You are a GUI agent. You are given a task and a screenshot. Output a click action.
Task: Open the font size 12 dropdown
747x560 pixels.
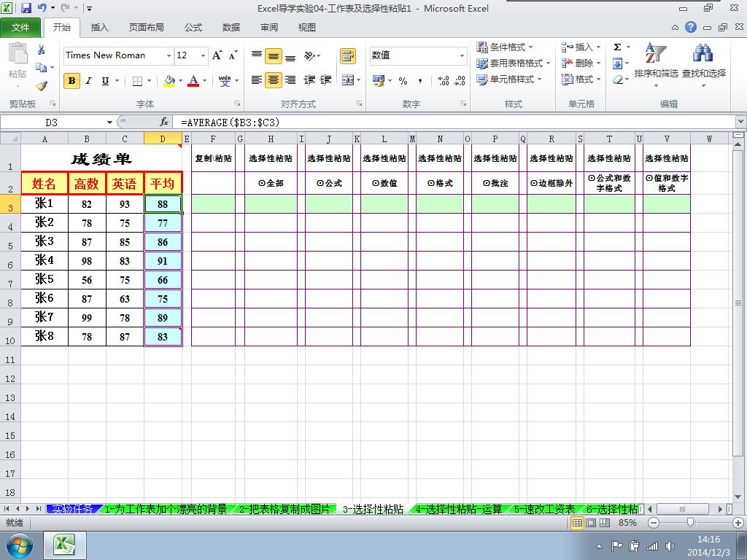[x=204, y=55]
